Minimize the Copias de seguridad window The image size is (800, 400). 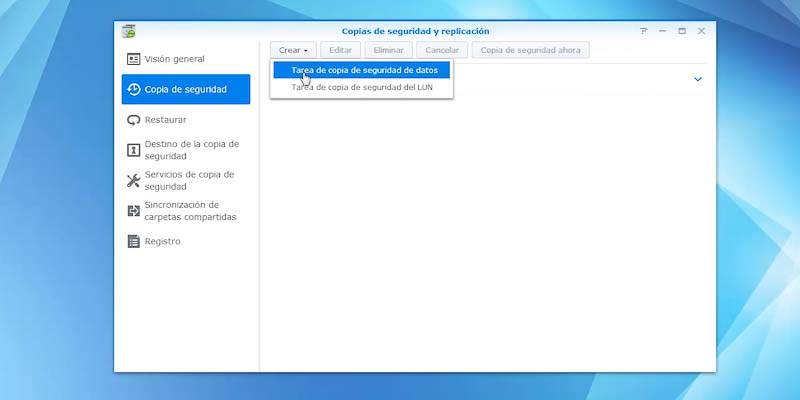click(663, 31)
